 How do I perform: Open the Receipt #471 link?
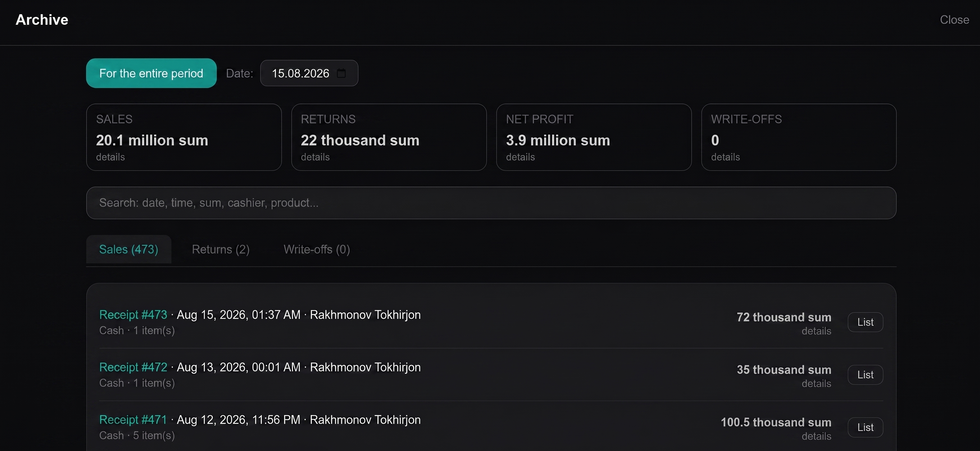(133, 420)
